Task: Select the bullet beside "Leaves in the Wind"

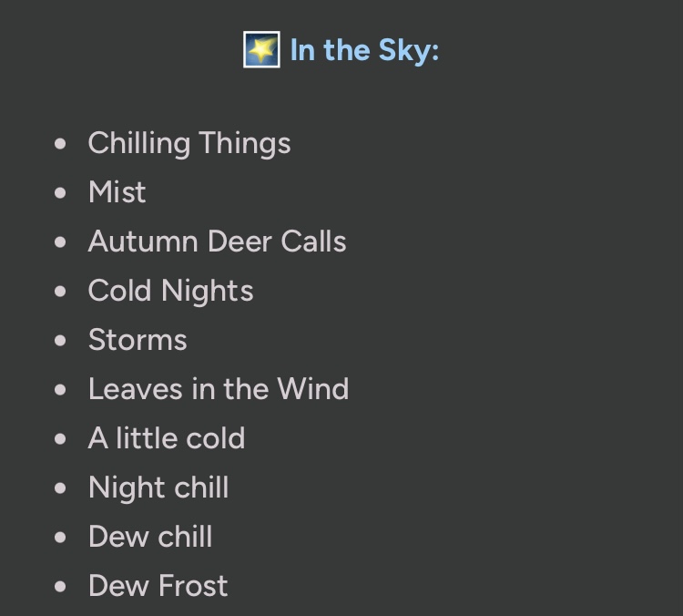Action: point(61,390)
